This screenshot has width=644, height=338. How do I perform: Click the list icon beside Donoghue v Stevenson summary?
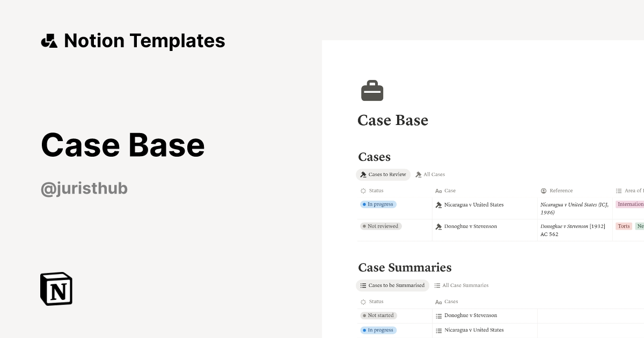click(x=438, y=315)
